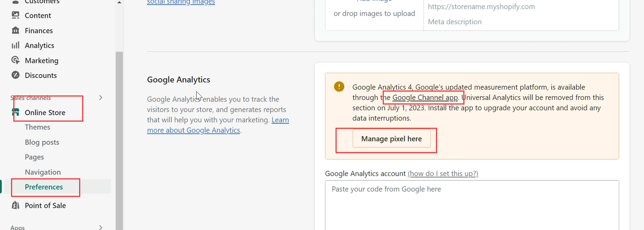The image size is (644, 230).
Task: Select Preferences in the sidebar
Action: click(44, 187)
